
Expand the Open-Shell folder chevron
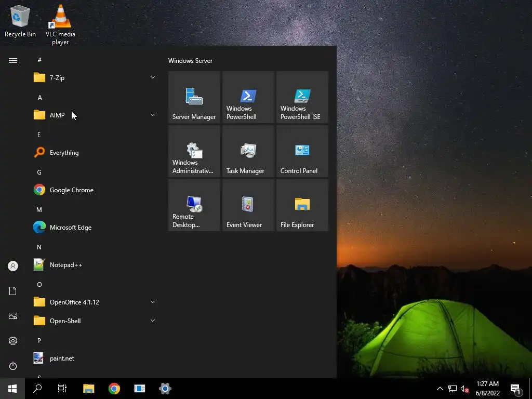coord(153,320)
